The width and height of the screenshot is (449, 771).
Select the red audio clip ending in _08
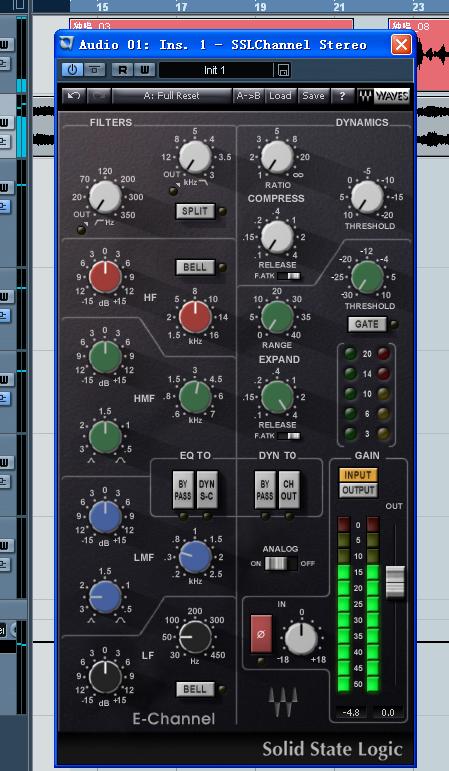(433, 54)
